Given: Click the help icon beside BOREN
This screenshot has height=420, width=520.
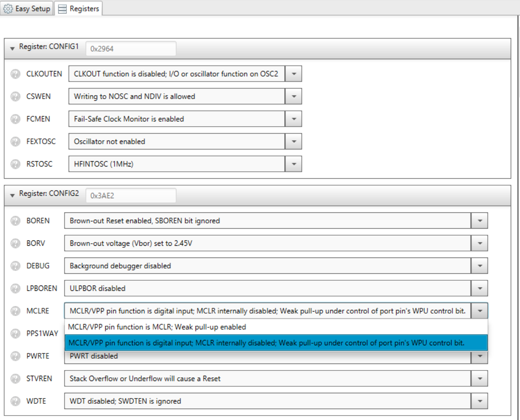Looking at the screenshot, I should coord(15,221).
